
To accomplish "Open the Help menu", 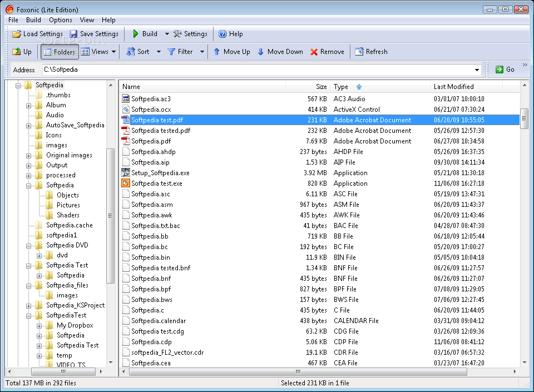I will click(x=108, y=19).
